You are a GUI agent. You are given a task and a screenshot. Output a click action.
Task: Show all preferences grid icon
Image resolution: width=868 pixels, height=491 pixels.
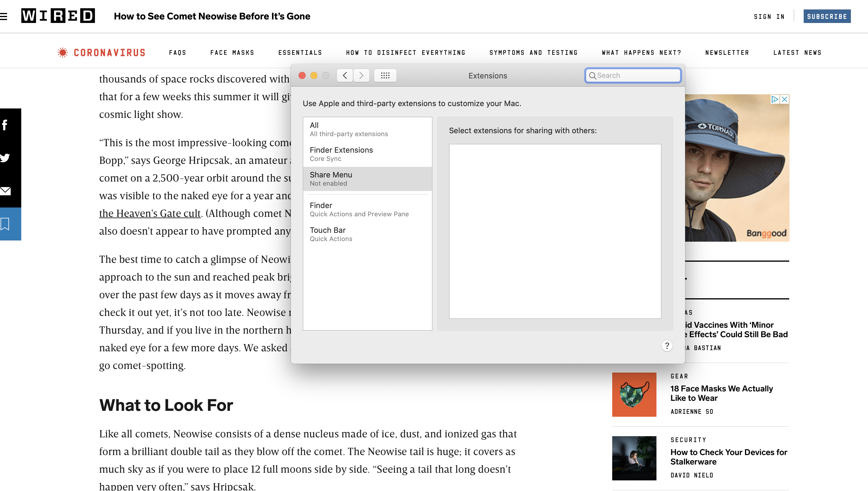click(x=385, y=75)
